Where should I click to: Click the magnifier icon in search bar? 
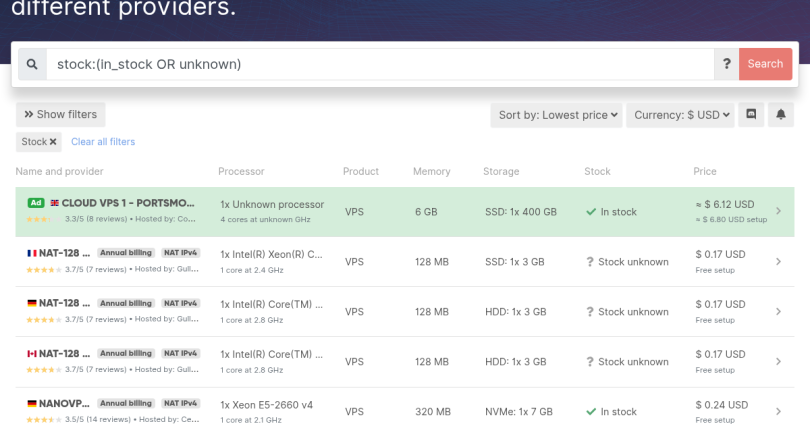pos(32,64)
